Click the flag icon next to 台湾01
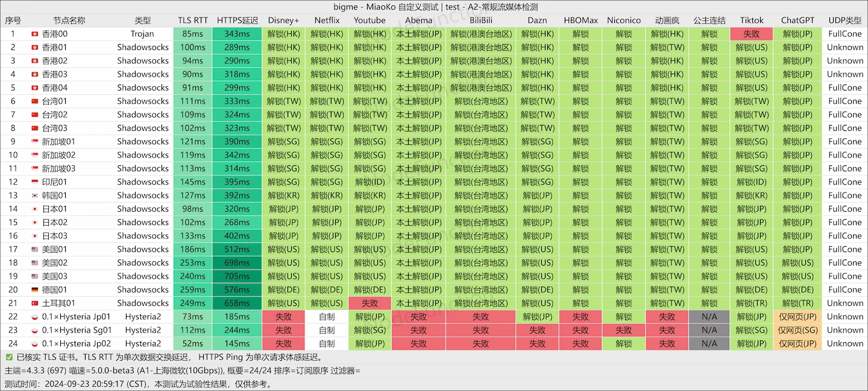This screenshot has width=868, height=391. coord(34,101)
